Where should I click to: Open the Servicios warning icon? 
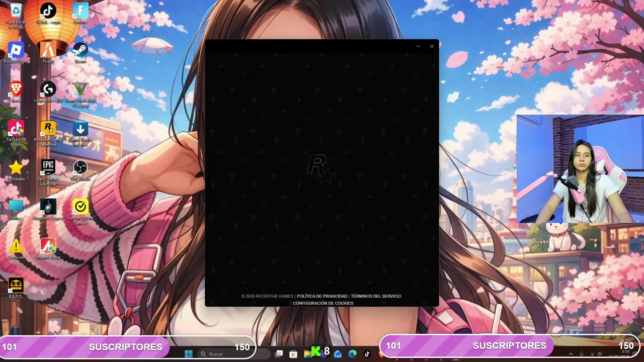tap(16, 248)
